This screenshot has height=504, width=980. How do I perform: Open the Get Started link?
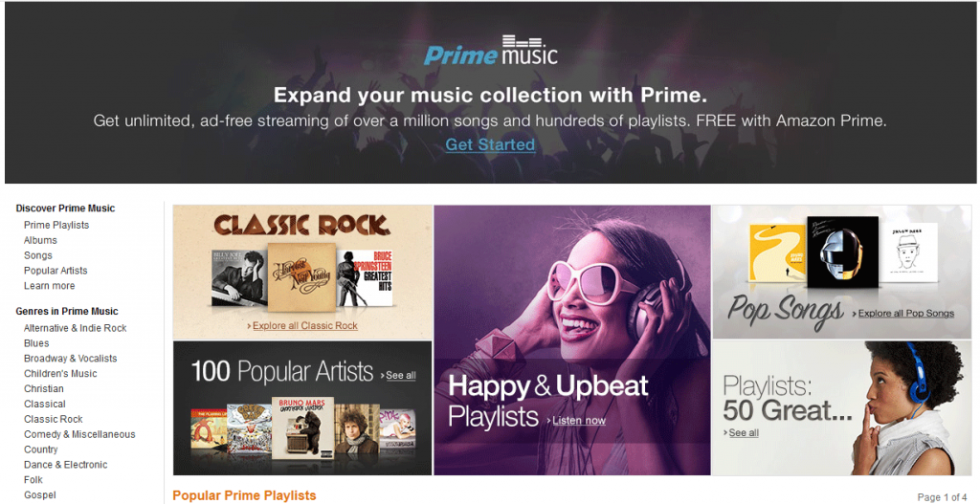[490, 145]
